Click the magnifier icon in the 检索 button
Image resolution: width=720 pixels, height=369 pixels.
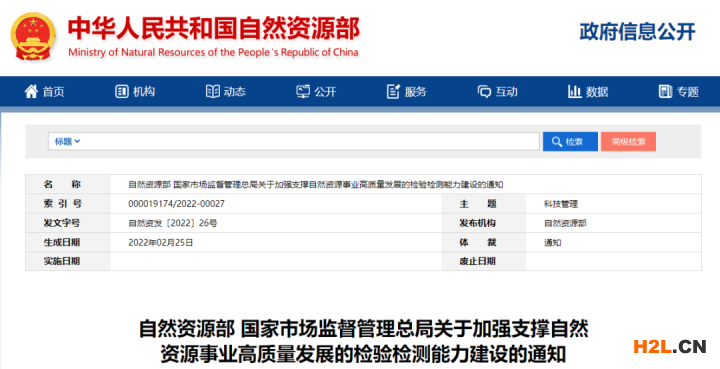point(557,142)
